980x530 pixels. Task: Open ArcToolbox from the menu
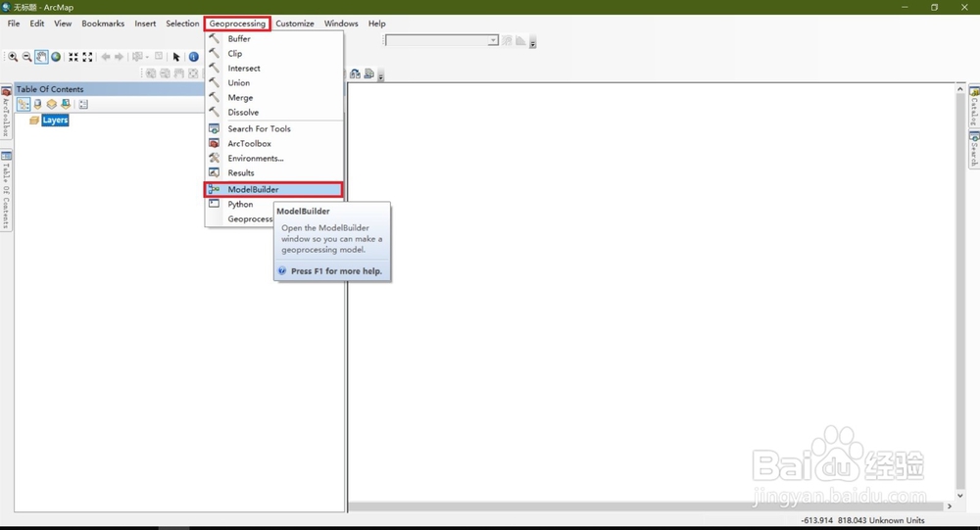pyautogui.click(x=274, y=144)
